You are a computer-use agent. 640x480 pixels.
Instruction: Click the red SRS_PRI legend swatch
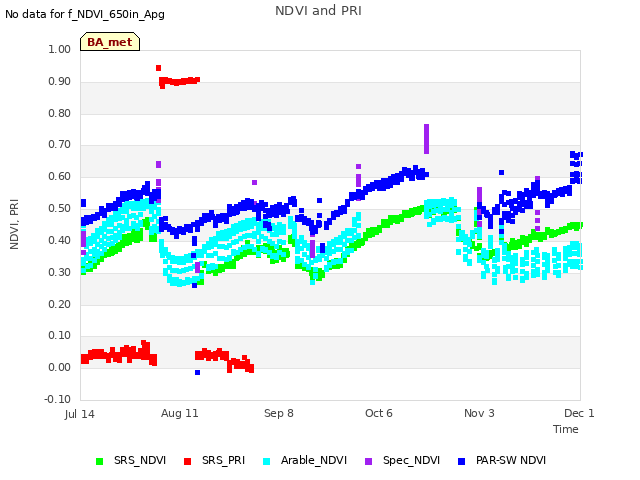coord(187,461)
